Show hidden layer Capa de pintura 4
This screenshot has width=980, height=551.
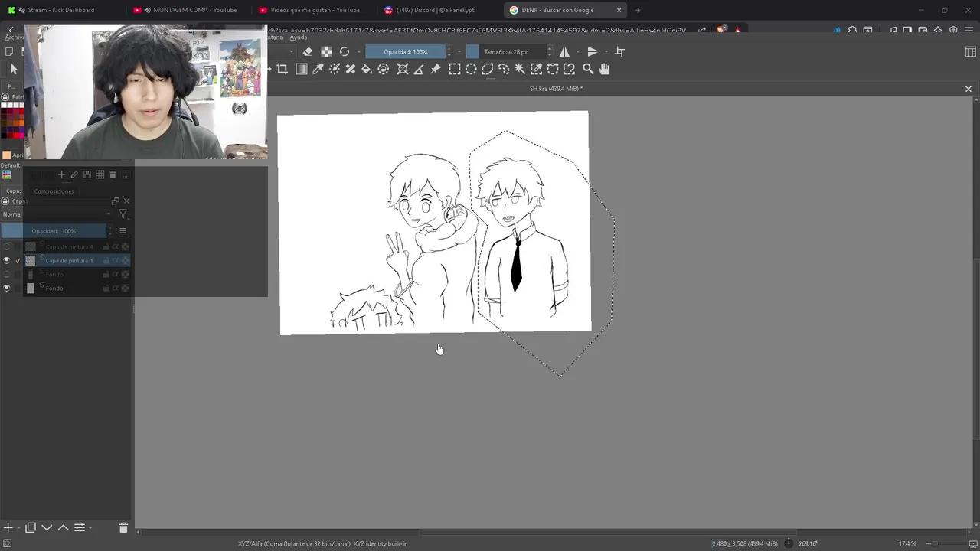pos(7,246)
